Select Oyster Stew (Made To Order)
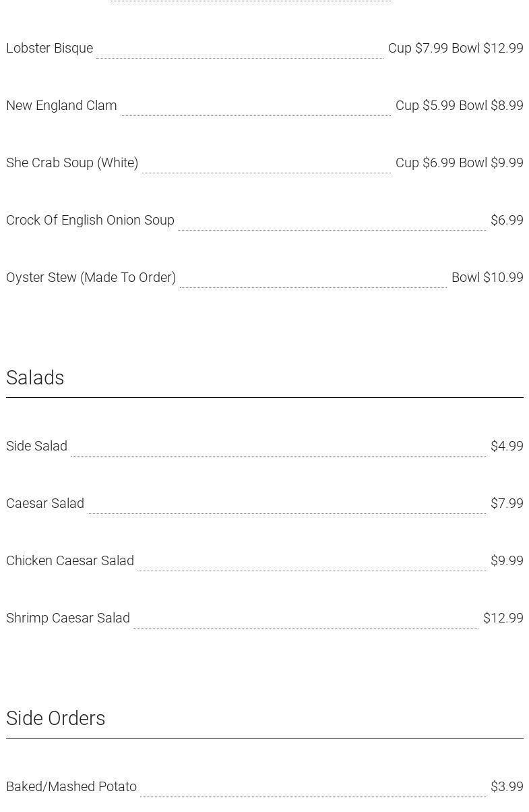 91,278
